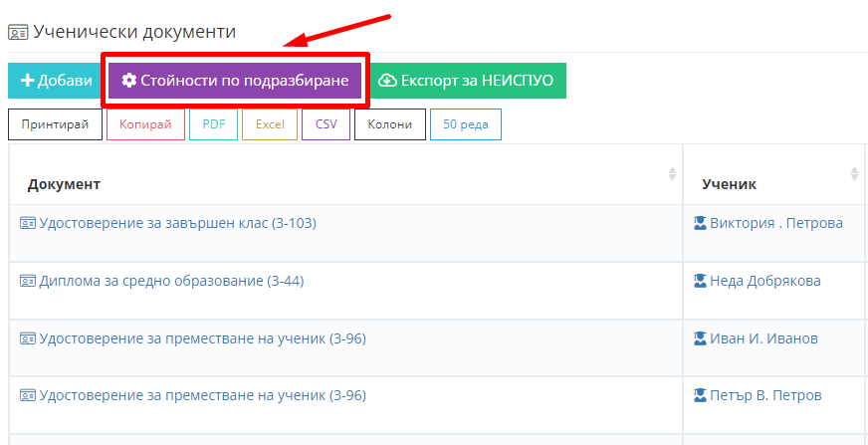
Task: Export the table as CSV
Action: point(326,124)
